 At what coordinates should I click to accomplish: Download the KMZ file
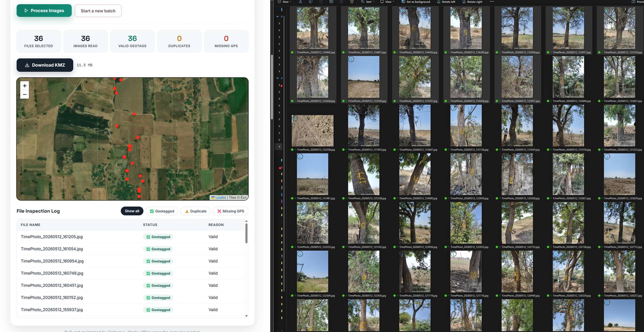click(x=45, y=65)
